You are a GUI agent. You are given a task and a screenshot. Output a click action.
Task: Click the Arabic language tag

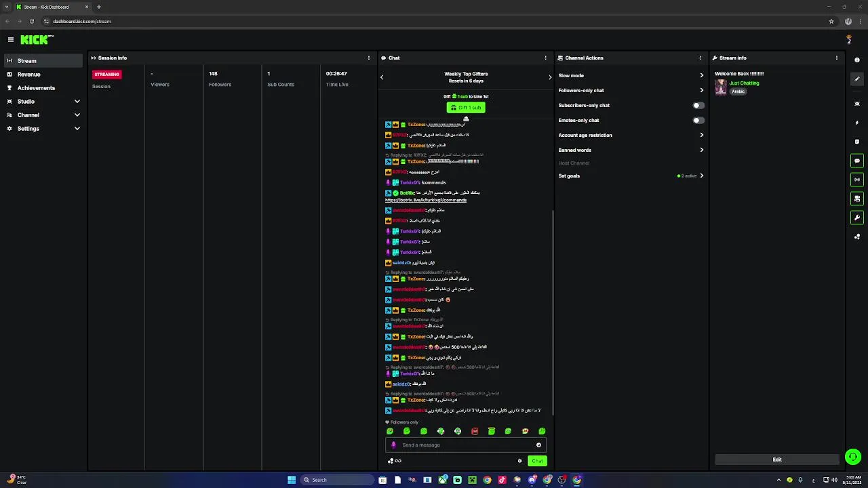[738, 91]
